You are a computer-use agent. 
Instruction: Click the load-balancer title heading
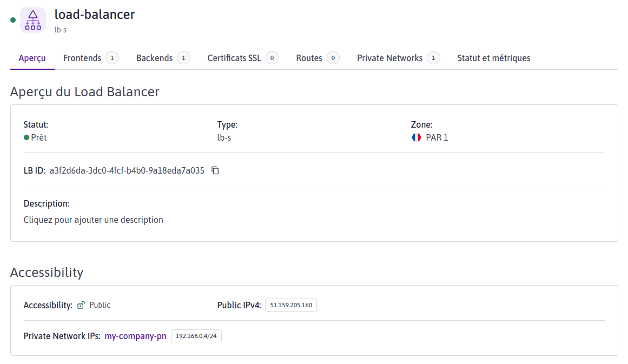click(x=95, y=15)
